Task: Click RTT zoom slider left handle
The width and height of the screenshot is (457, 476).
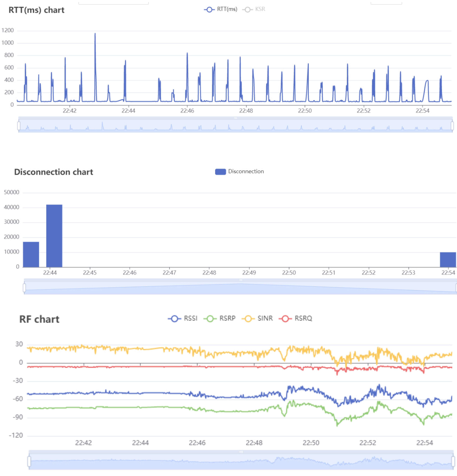Action: pos(19,126)
